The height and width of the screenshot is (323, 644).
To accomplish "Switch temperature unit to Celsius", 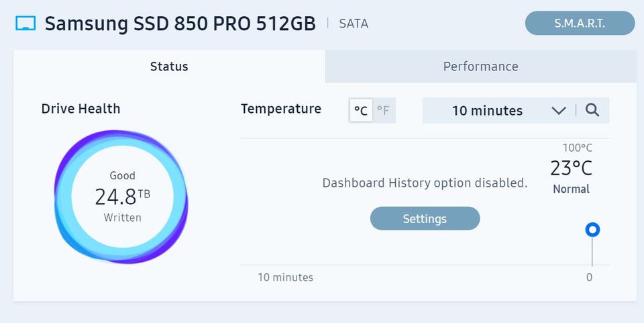I will [361, 111].
